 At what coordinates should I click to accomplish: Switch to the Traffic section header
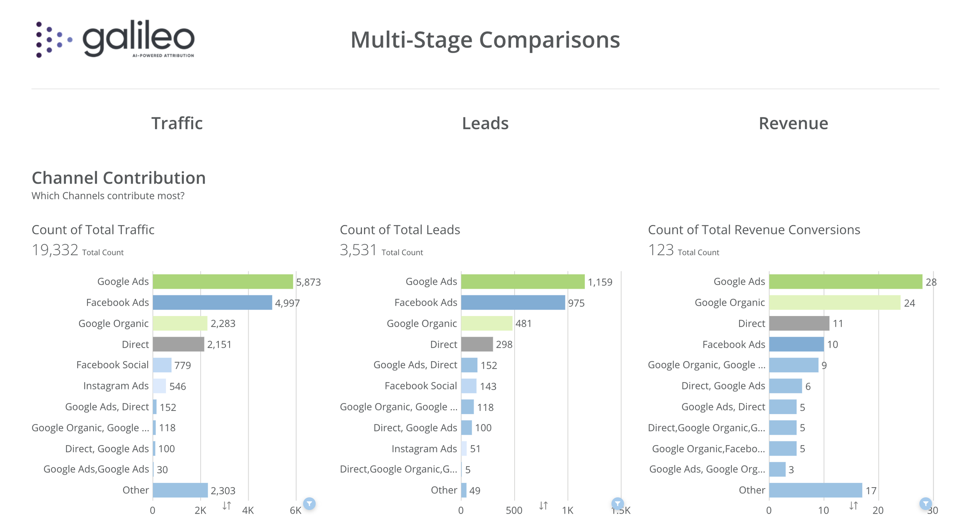177,123
